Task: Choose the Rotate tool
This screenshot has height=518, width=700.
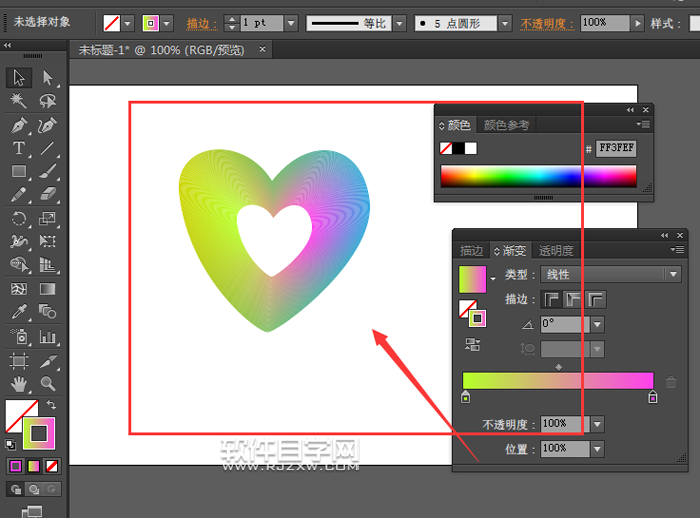Action: click(x=18, y=218)
